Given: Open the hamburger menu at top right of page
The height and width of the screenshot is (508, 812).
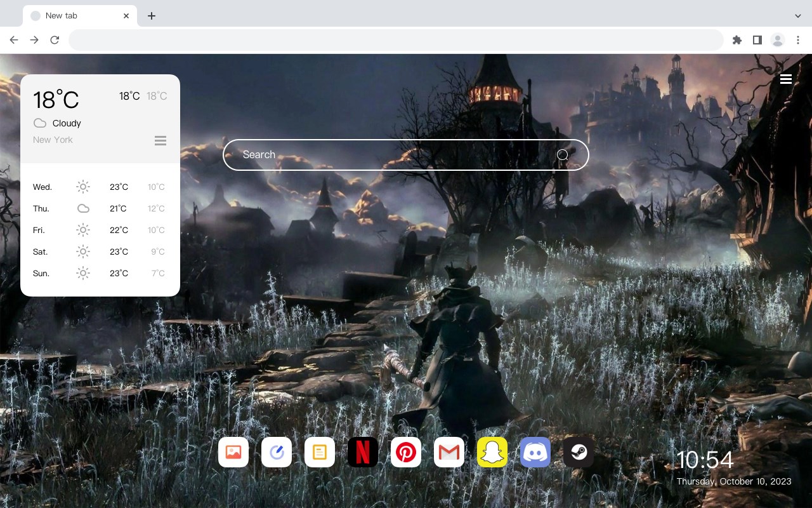Looking at the screenshot, I should pos(786,79).
